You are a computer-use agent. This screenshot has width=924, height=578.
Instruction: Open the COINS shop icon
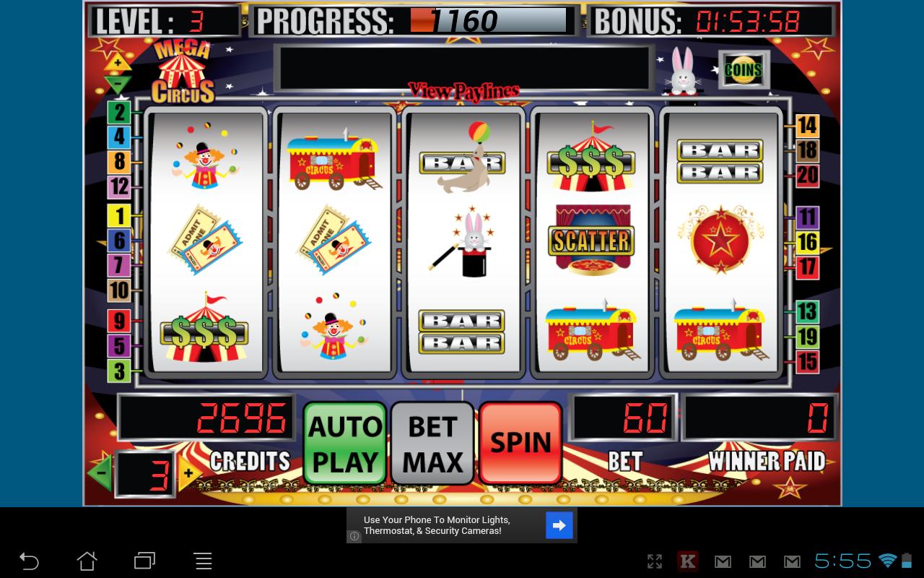click(744, 69)
